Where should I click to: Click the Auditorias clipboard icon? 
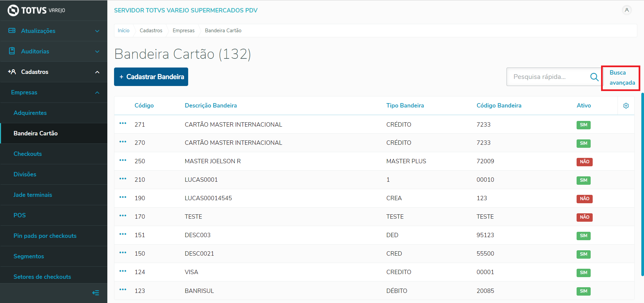tap(12, 51)
